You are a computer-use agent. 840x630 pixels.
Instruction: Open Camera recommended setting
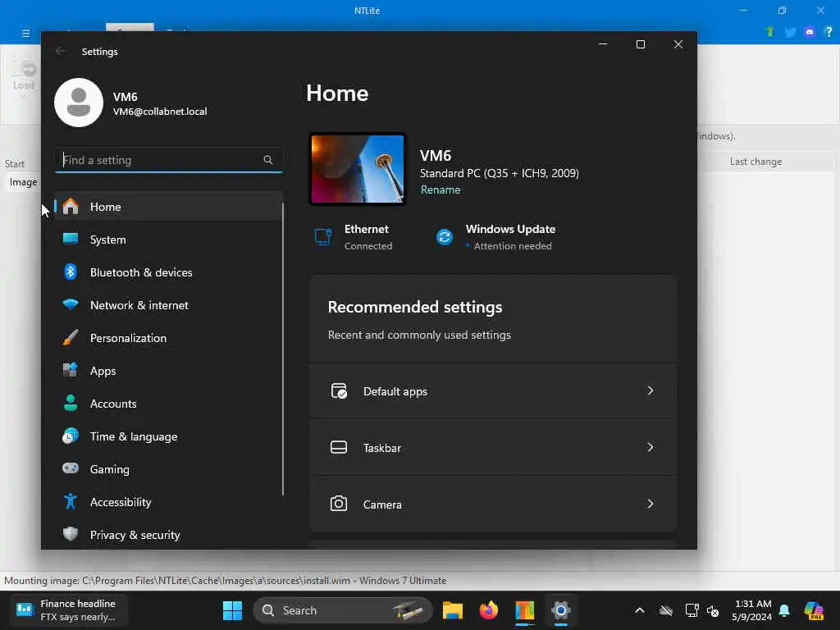[493, 504]
